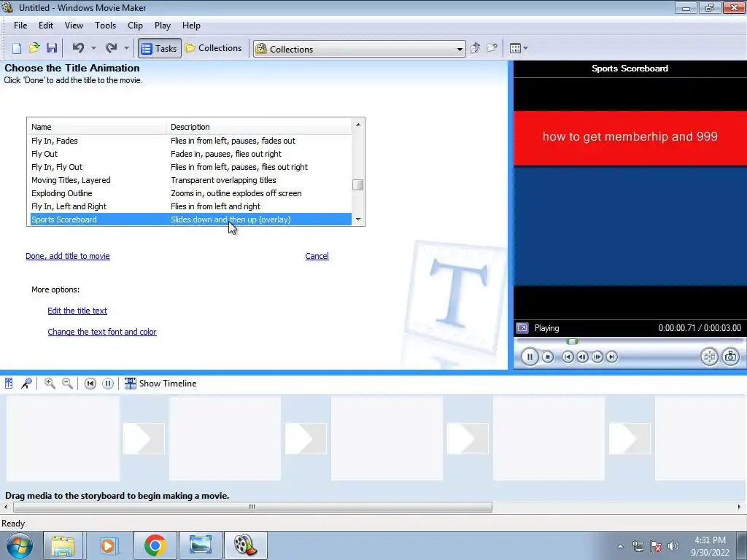
Task: Click the Windows Media Player taskbar icon
Action: point(108,545)
